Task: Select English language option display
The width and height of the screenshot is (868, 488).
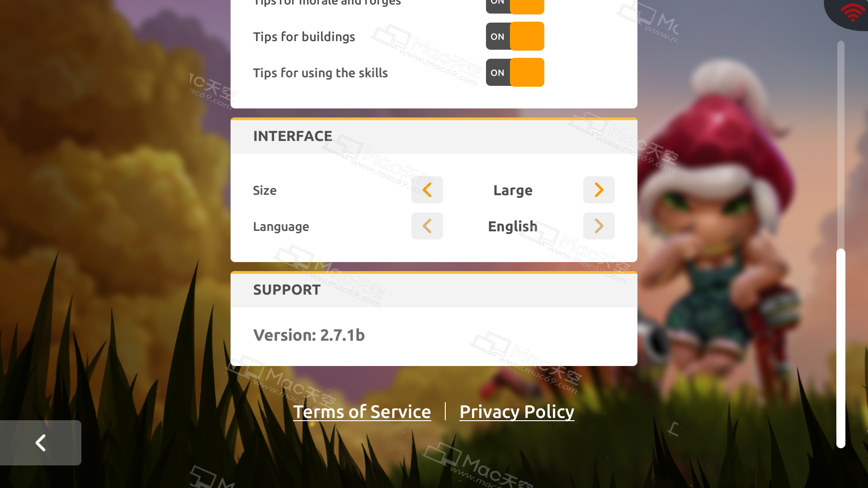Action: pyautogui.click(x=513, y=226)
